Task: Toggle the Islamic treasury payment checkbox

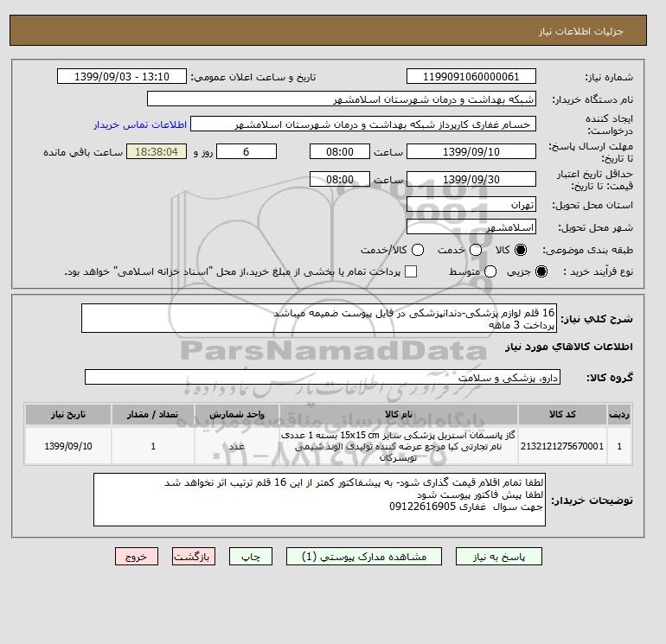Action: coord(411,271)
